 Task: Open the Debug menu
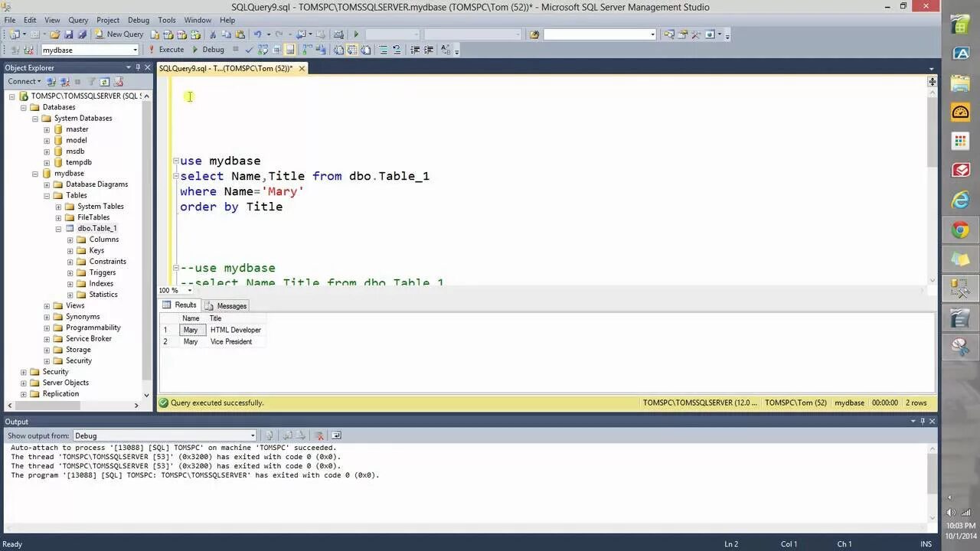tap(139, 20)
